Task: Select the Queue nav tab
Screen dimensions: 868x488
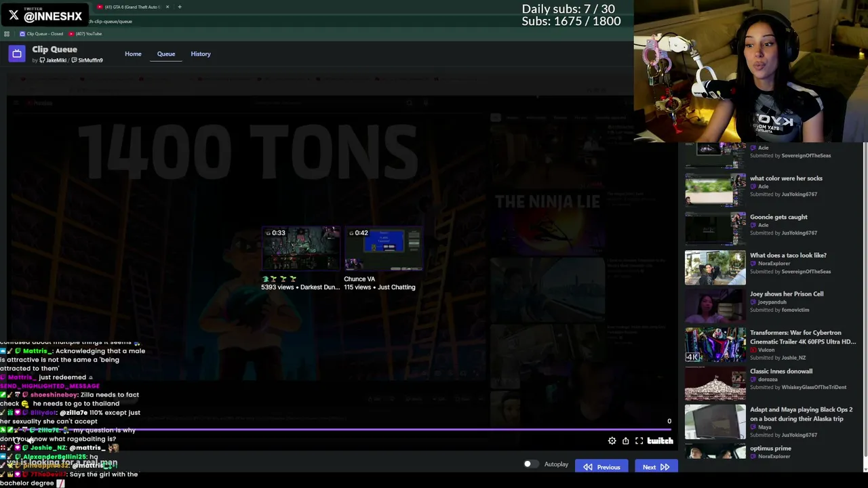Action: (x=166, y=54)
